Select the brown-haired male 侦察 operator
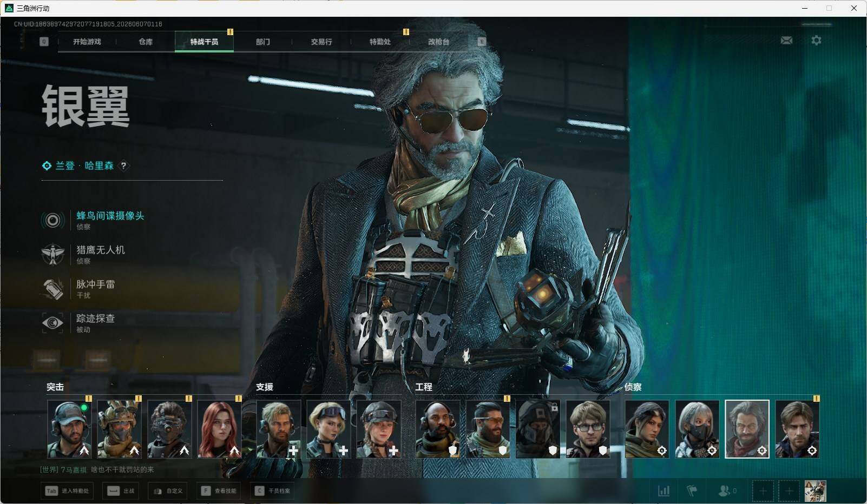The image size is (867, 504). [797, 429]
